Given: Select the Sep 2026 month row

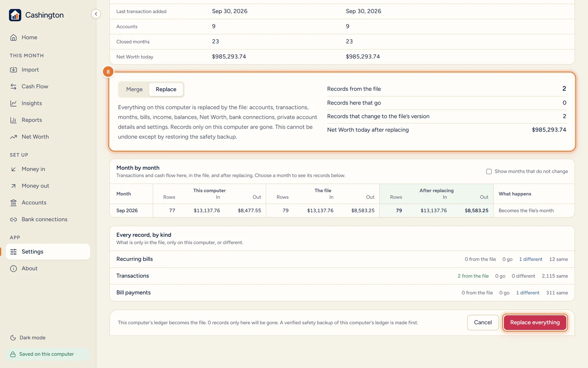Looking at the screenshot, I should click(342, 211).
